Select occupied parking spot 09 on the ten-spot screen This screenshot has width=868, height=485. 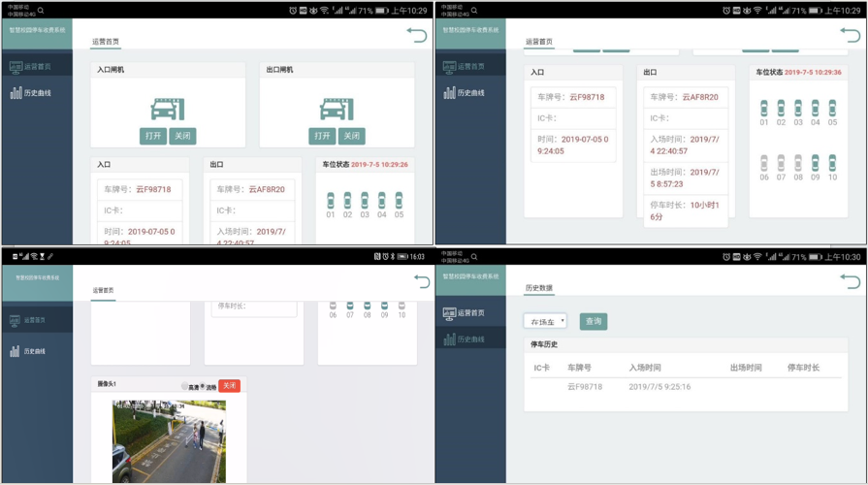816,168
